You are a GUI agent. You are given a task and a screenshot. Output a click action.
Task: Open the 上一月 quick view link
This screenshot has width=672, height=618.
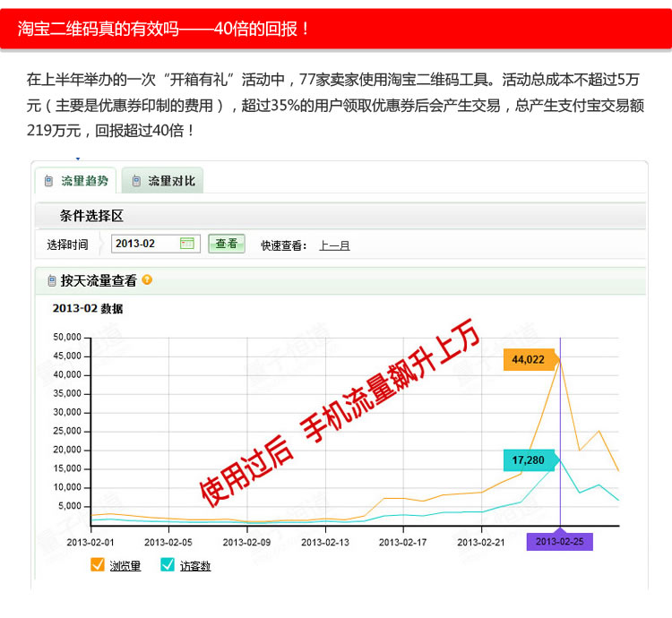pos(334,245)
